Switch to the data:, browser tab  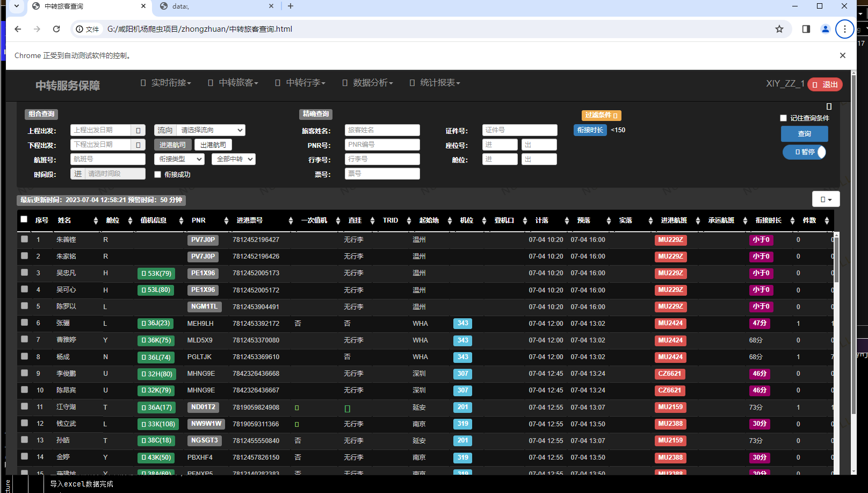coord(215,6)
